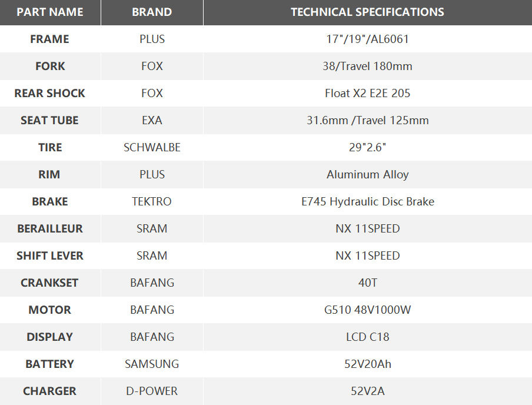The width and height of the screenshot is (532, 405).
Task: Select the MOTOR row label
Action: 50,310
